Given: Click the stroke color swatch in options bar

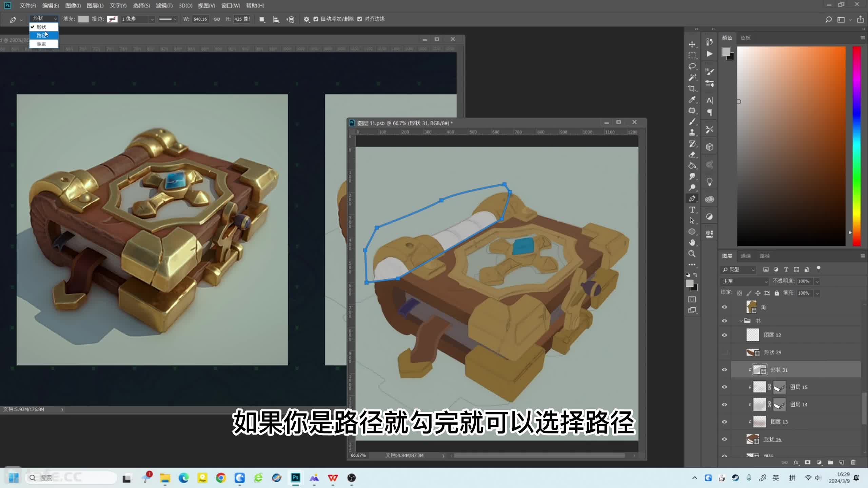Looking at the screenshot, I should click(x=112, y=19).
